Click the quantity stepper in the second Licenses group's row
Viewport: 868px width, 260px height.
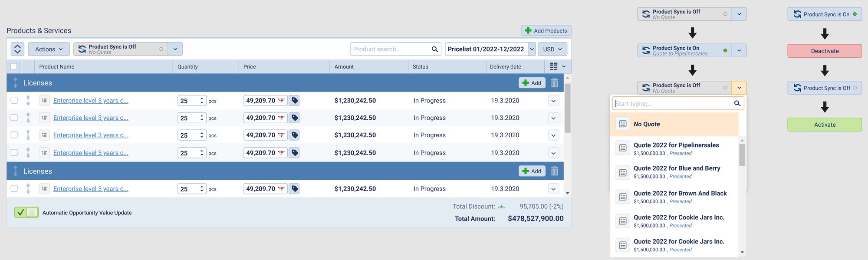click(x=202, y=189)
